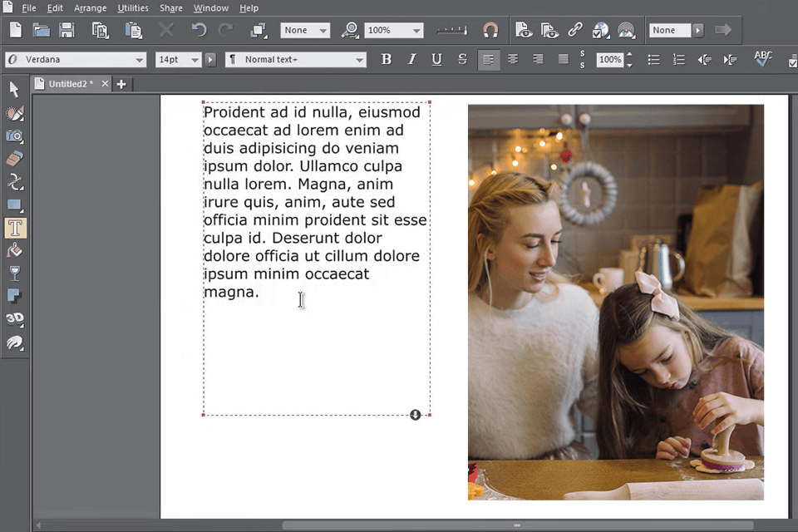
Task: Click the Delete X icon
Action: (x=166, y=30)
